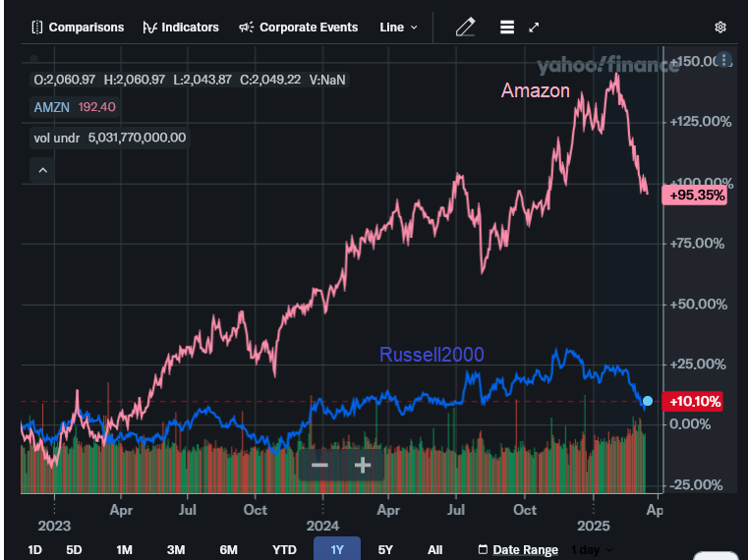Open the line thickness menu icon
748x560 pixels.
507,28
